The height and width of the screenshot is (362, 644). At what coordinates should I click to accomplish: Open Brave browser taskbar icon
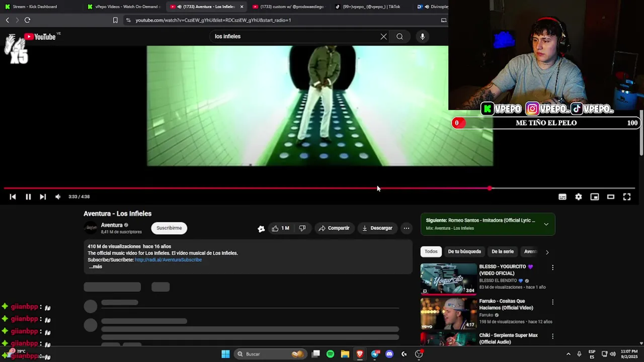[360, 354]
